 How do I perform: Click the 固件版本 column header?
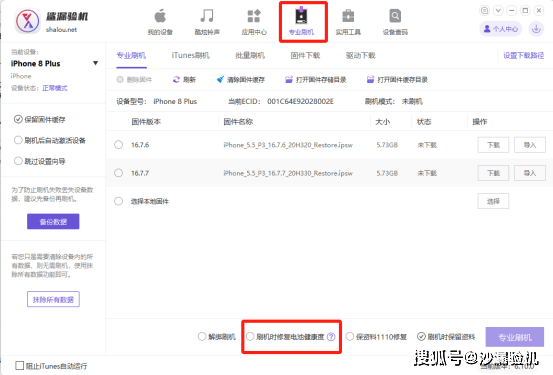pyautogui.click(x=146, y=122)
